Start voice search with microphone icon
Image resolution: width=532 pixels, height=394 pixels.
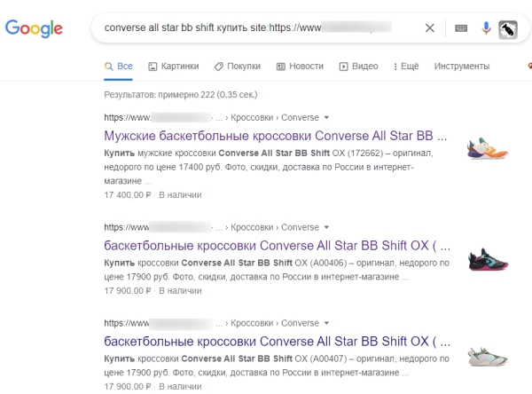tap(486, 28)
